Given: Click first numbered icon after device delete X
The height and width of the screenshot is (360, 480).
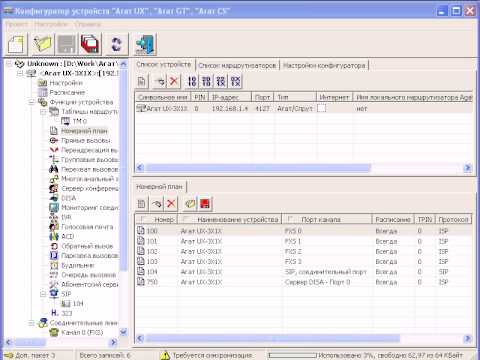Looking at the screenshot, I should point(192,81).
